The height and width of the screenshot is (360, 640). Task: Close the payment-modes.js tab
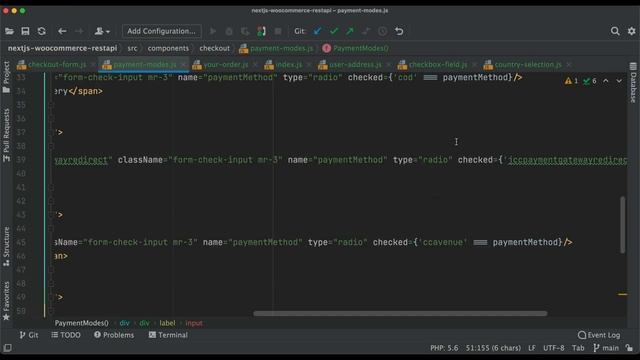[x=183, y=64]
